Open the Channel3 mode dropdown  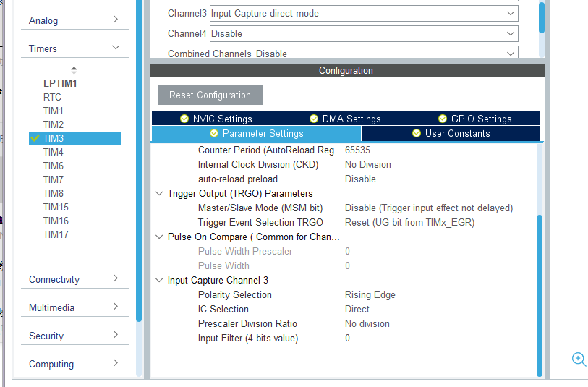(x=364, y=14)
